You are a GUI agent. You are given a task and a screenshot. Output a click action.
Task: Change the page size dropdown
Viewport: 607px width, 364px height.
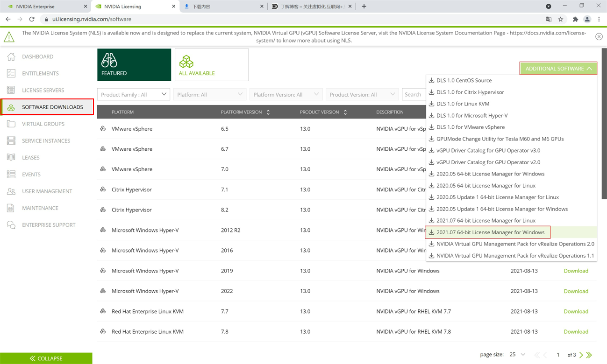point(517,355)
